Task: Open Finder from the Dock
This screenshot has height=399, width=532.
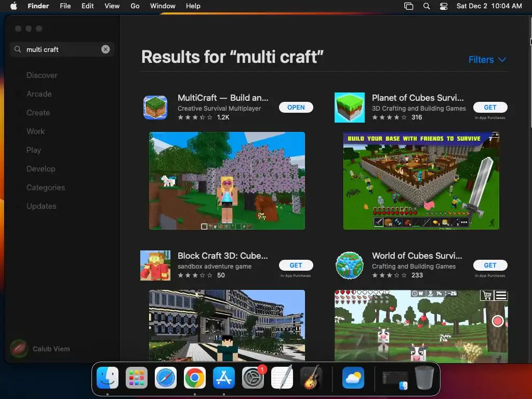Action: [108, 378]
